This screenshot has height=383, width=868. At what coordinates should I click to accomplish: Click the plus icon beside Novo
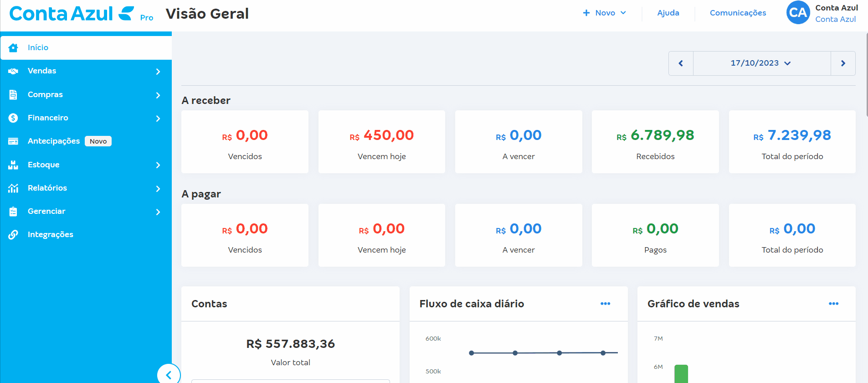point(586,13)
